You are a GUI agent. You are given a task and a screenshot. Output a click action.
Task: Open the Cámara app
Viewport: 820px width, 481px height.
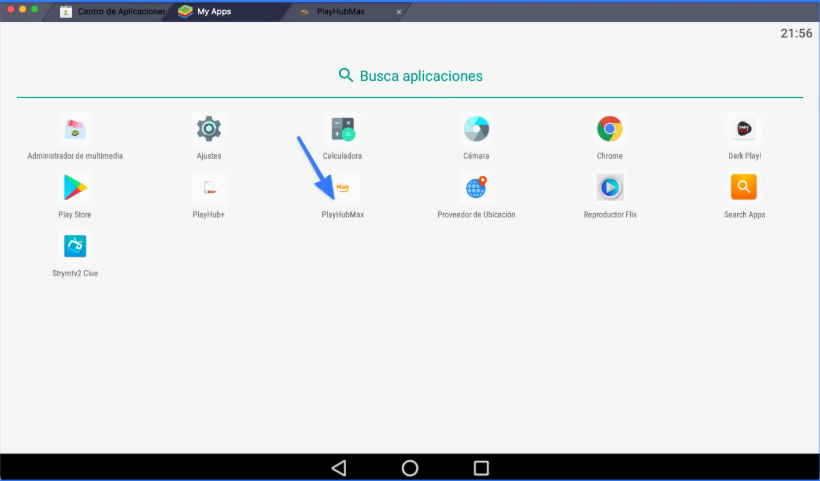[x=476, y=129]
